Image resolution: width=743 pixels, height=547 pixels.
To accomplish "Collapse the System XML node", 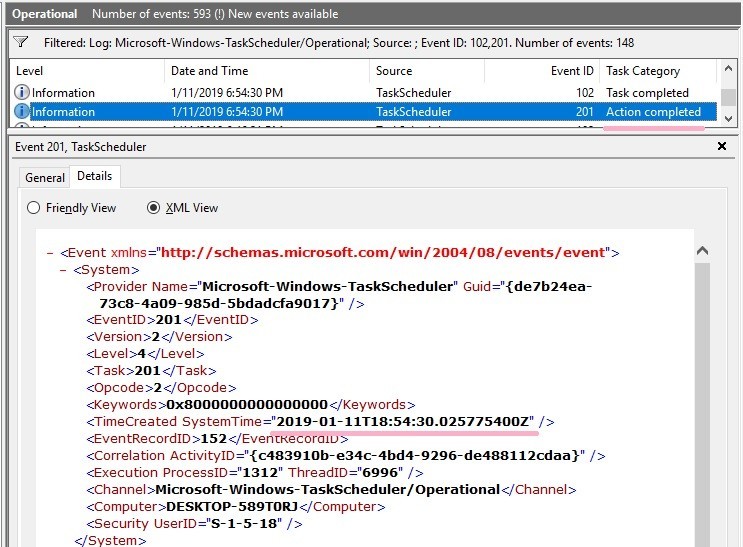I will (63, 270).
